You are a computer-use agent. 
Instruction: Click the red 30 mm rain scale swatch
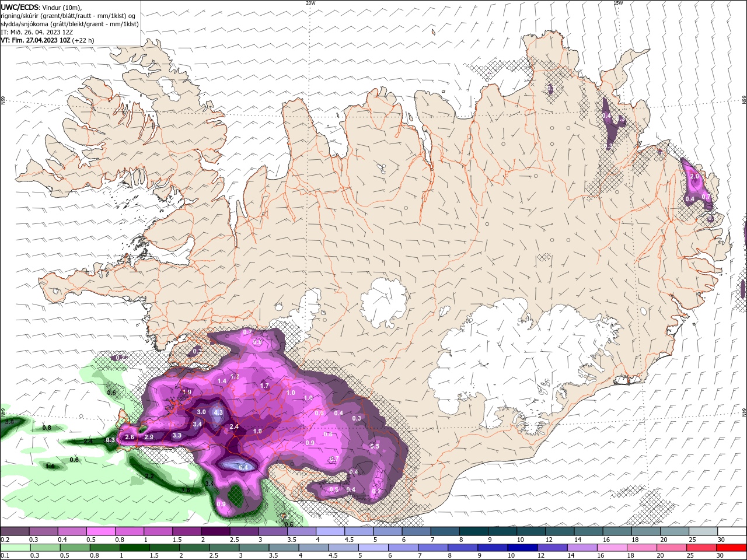[732, 548]
